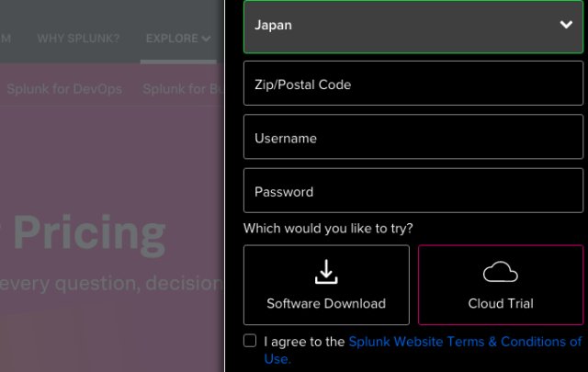This screenshot has width=588, height=372.
Task: Click the "I agree to the" label text
Action: tap(303, 342)
